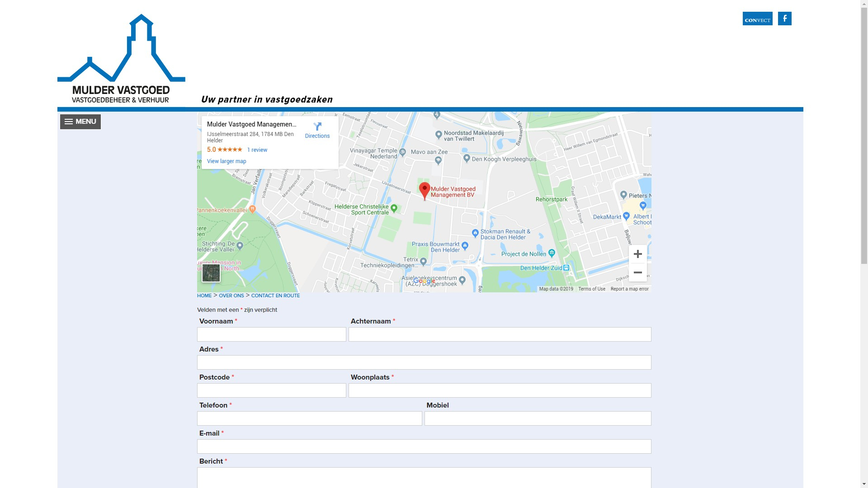Open Terms of Use map link
This screenshot has width=868, height=488.
pos(592,289)
